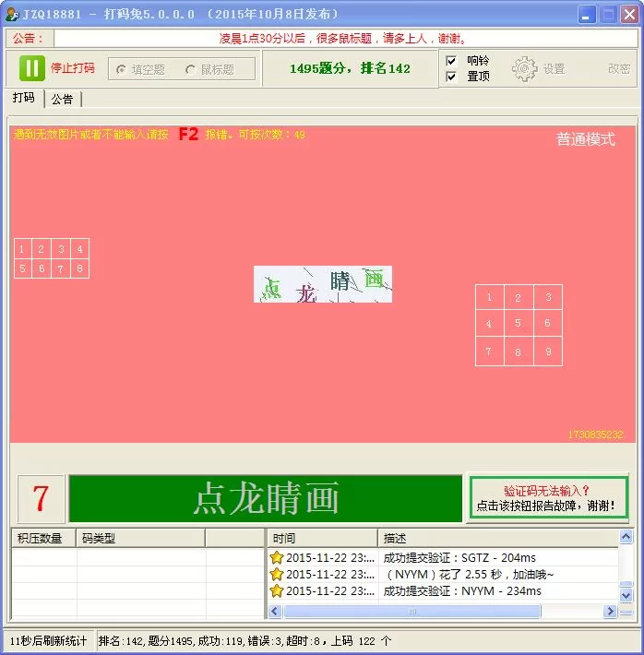Image resolution: width=644 pixels, height=655 pixels.
Task: Select the 填空题 radio option
Action: pos(121,69)
